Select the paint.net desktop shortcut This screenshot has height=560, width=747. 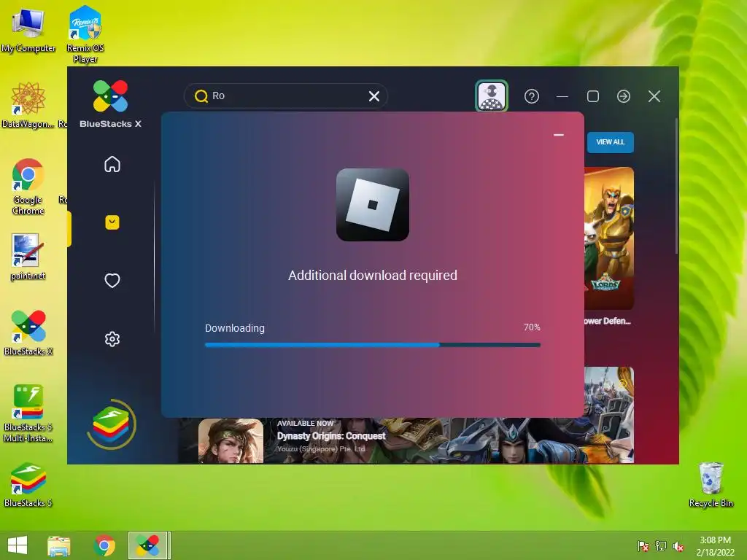(28, 257)
